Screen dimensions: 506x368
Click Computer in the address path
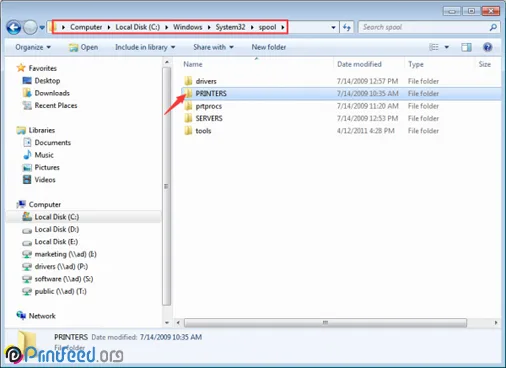pos(86,27)
